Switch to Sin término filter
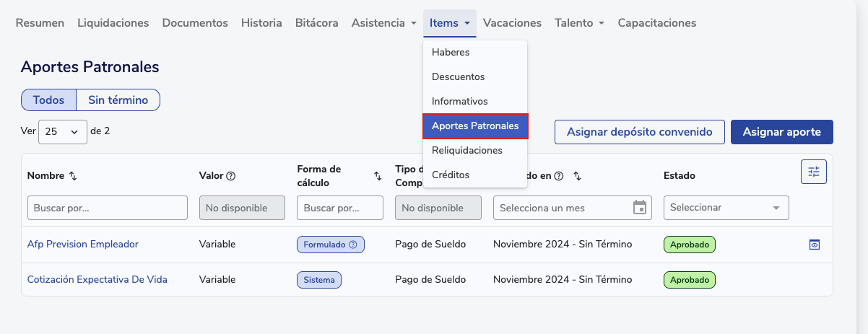 pyautogui.click(x=118, y=100)
